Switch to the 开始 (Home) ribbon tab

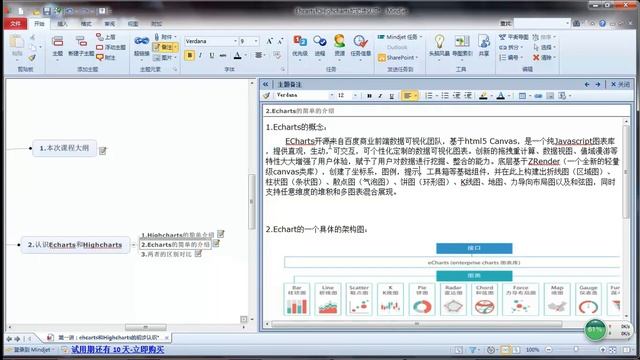tap(39, 24)
